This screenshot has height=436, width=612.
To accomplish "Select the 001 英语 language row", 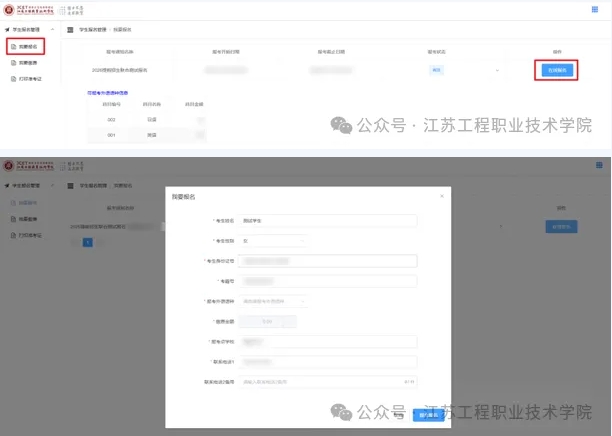I will click(x=147, y=135).
